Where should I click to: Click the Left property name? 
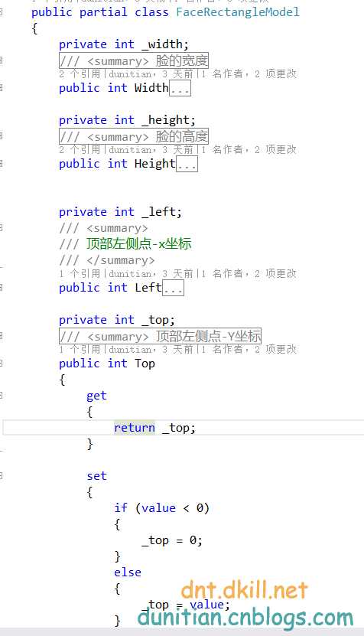(148, 288)
